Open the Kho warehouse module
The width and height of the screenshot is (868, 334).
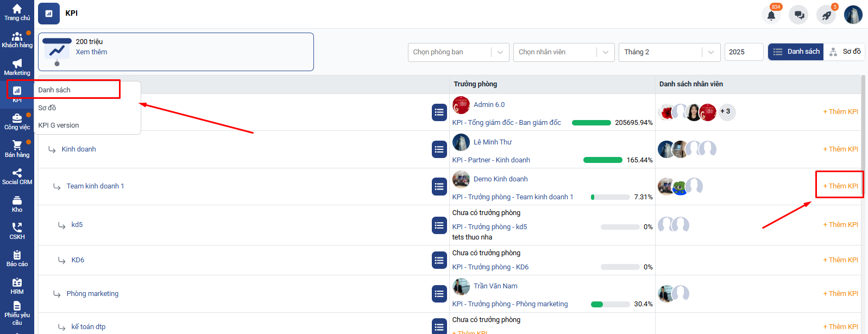[17, 204]
